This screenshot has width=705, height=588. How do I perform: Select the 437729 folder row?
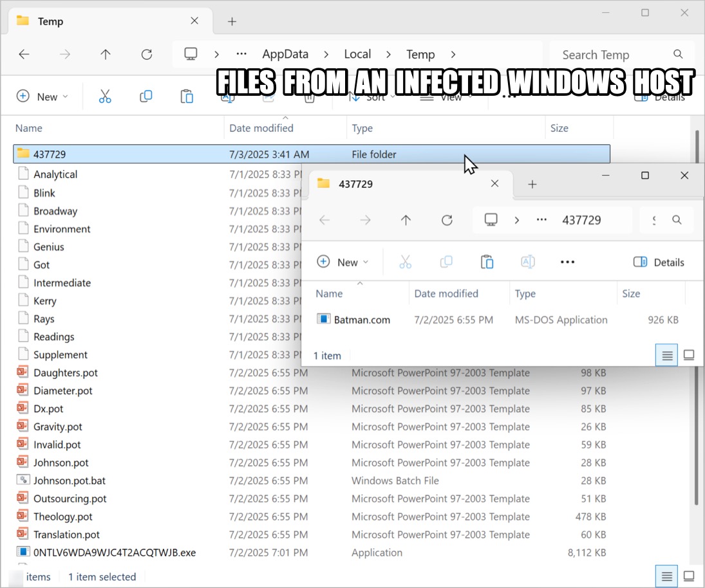pos(312,154)
